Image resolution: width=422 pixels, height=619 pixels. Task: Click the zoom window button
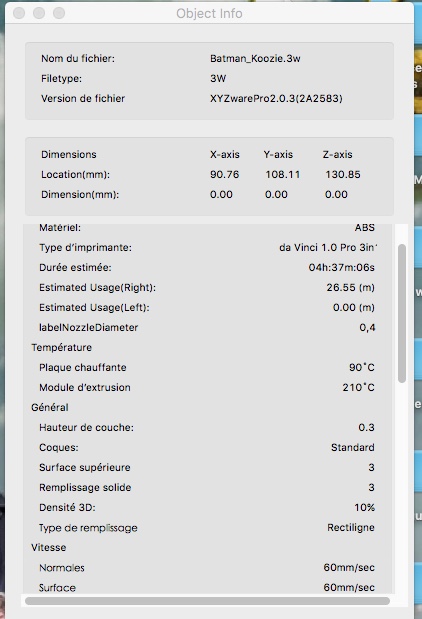[59, 13]
